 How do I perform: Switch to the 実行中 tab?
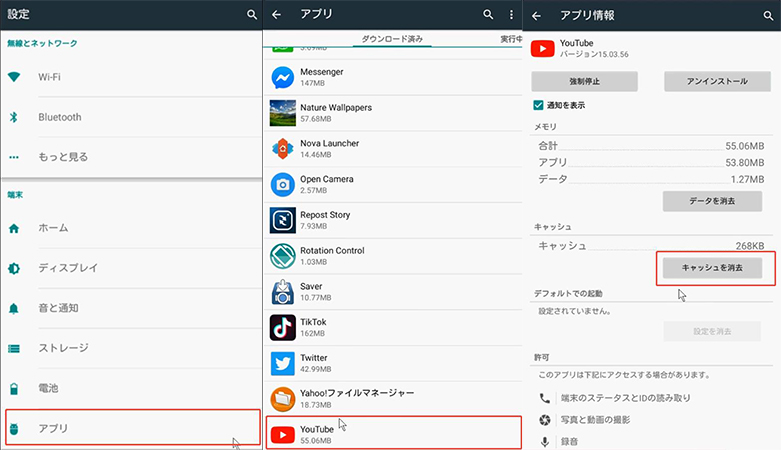(511, 39)
